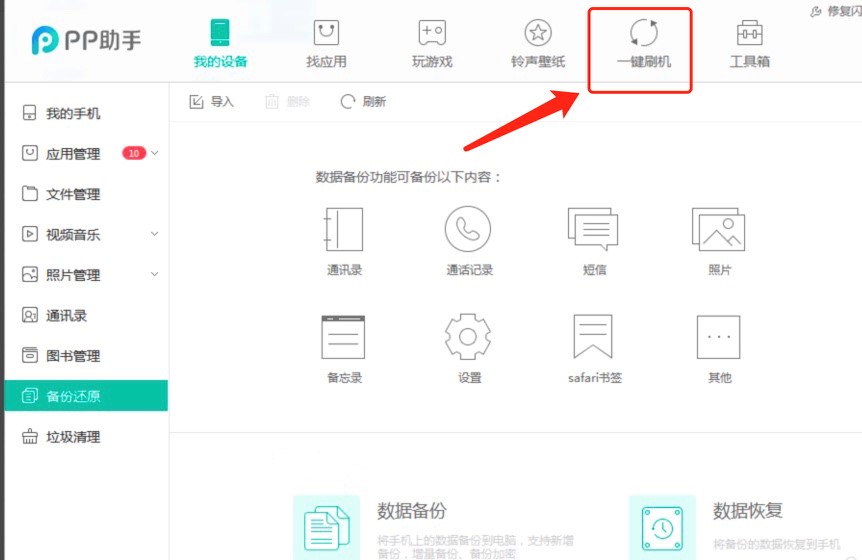The image size is (862, 560).
Task: Click the PP助手 logo
Action: pos(86,40)
